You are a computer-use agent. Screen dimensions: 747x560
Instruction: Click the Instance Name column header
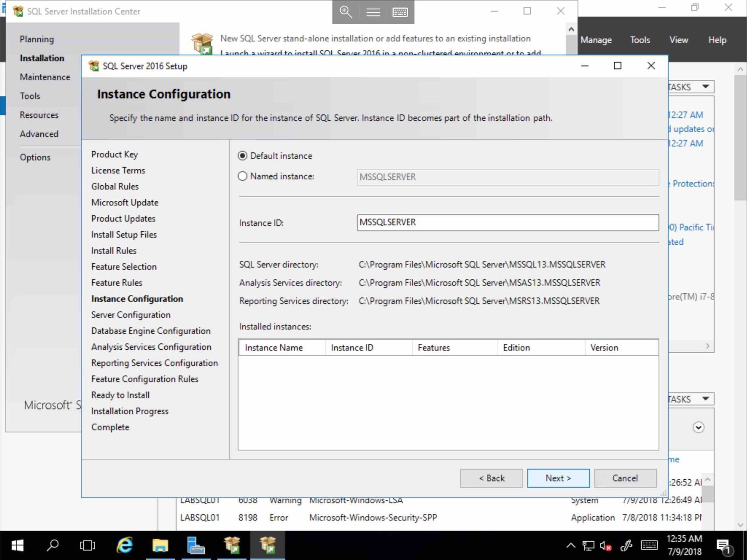click(282, 348)
